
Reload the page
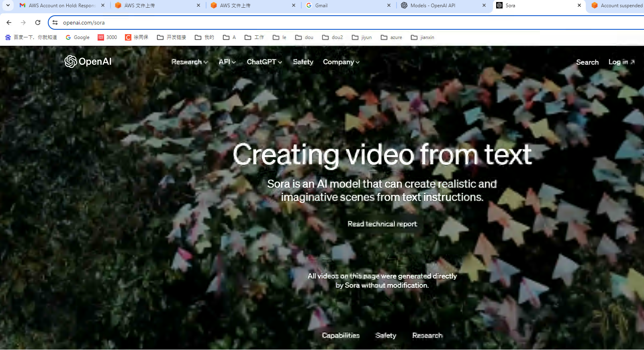coord(38,23)
